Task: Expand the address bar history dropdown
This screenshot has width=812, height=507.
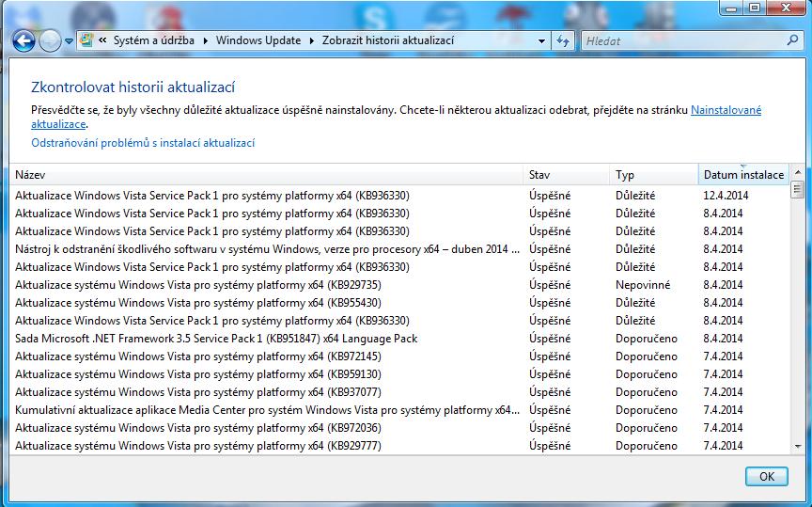Action: (x=541, y=40)
